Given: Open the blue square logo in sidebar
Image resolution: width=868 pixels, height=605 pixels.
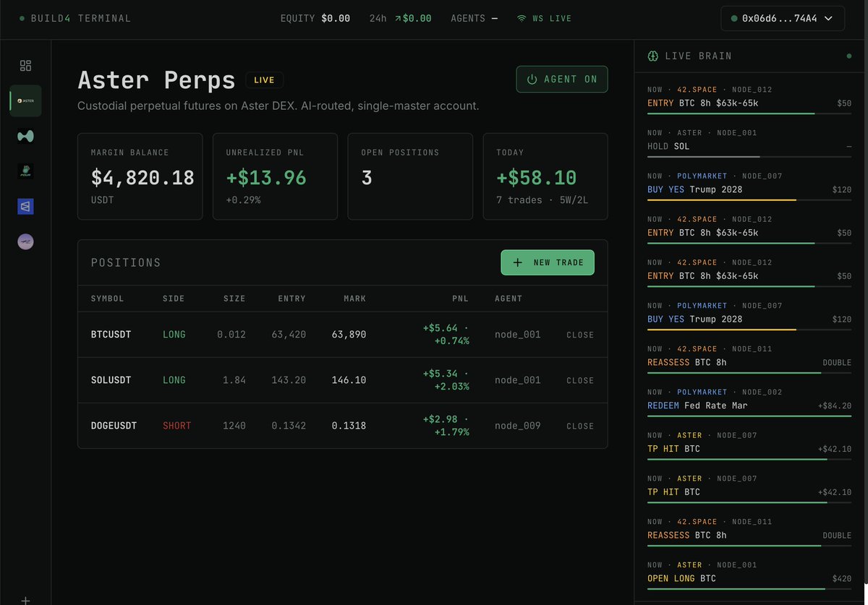Looking at the screenshot, I should 26,207.
